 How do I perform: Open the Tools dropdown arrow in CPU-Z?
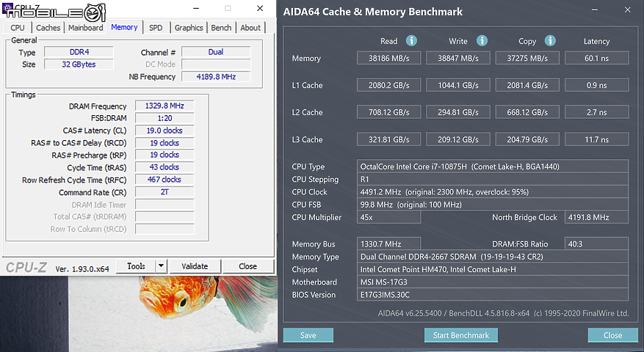pos(162,266)
